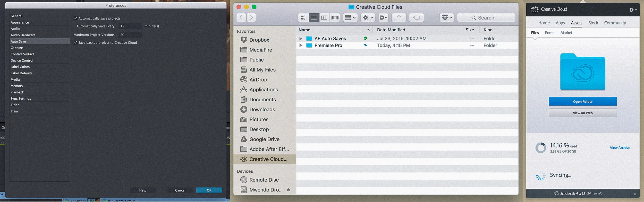This screenshot has width=644, height=202.
Task: Open Google Drive in Finder sidebar
Action: [265, 139]
